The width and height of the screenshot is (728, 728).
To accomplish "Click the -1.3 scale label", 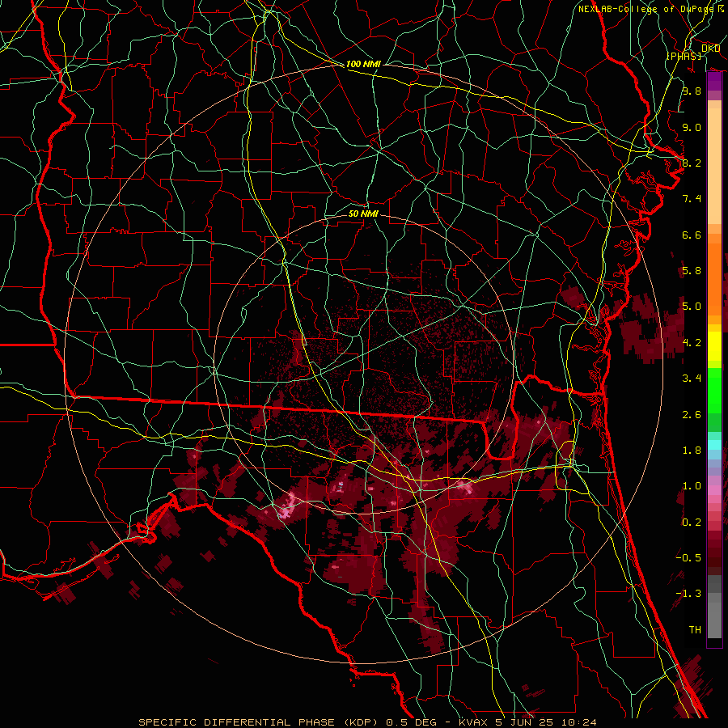I will pos(688,594).
